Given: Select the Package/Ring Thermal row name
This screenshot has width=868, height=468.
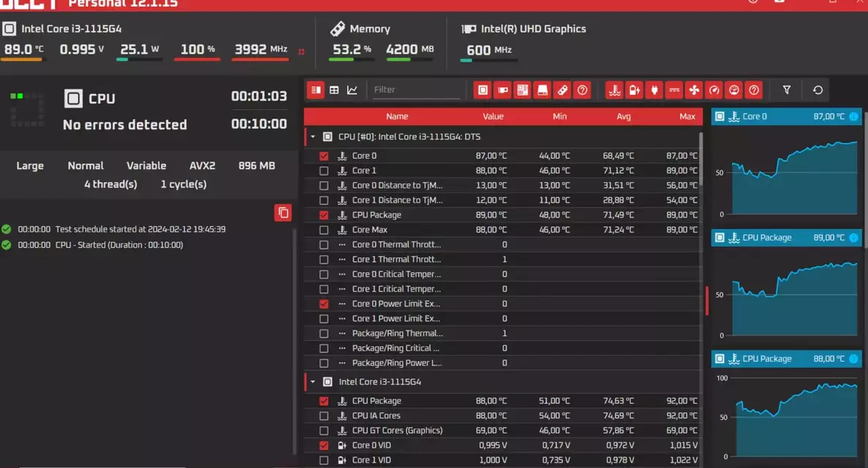Looking at the screenshot, I should coord(397,333).
